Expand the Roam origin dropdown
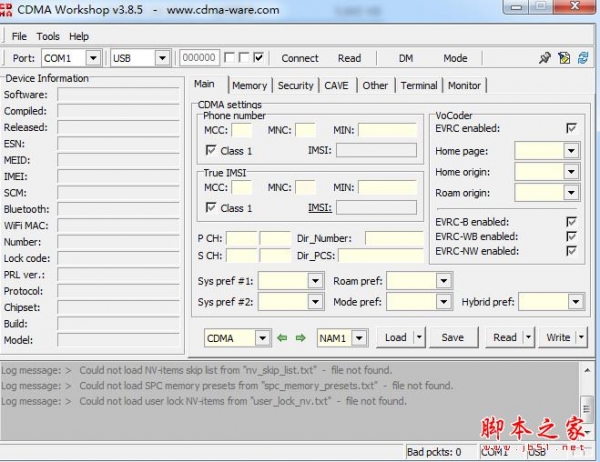Viewport: 600px width, 462px height. pyautogui.click(x=571, y=193)
